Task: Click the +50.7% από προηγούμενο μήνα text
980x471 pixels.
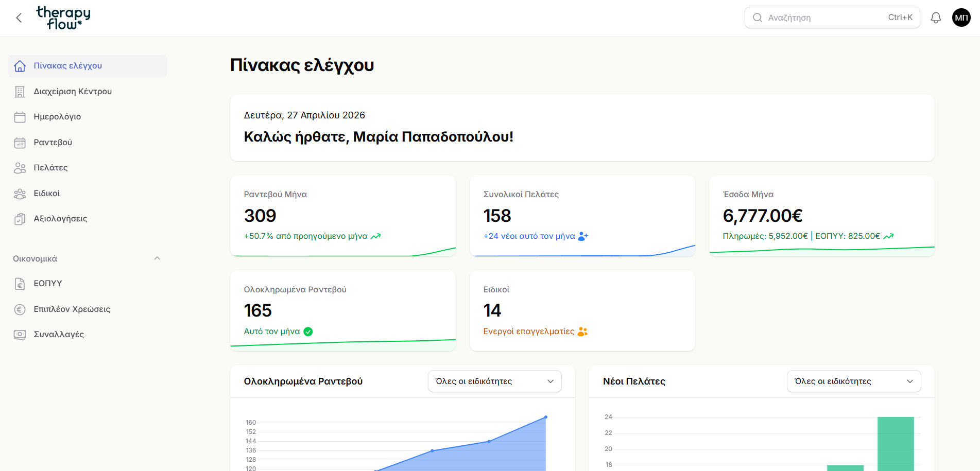Action: pos(306,236)
